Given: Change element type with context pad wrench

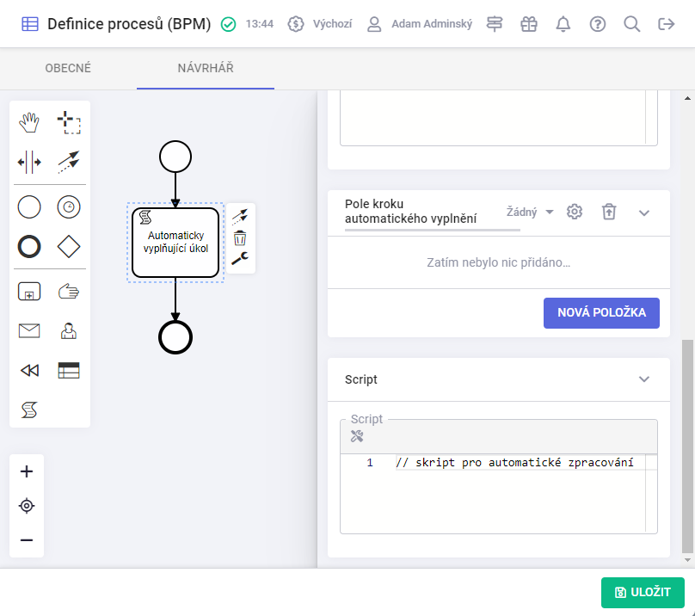Looking at the screenshot, I should coord(240,258).
